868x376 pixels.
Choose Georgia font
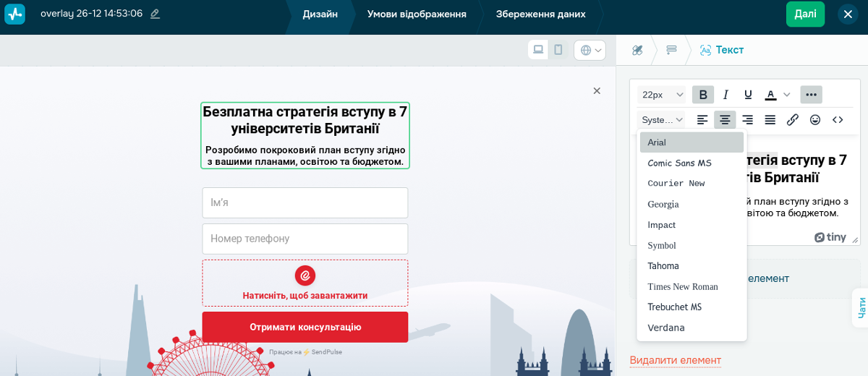coord(692,204)
